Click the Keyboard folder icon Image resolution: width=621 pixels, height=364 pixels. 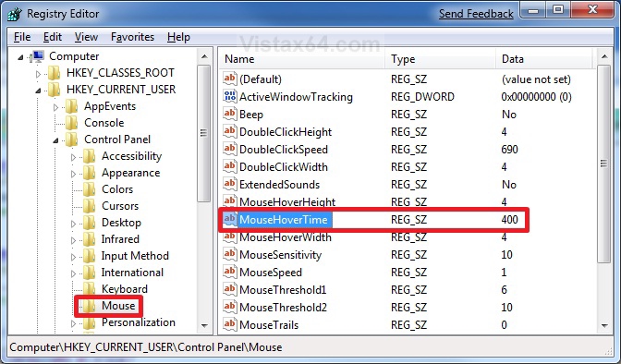(89, 289)
